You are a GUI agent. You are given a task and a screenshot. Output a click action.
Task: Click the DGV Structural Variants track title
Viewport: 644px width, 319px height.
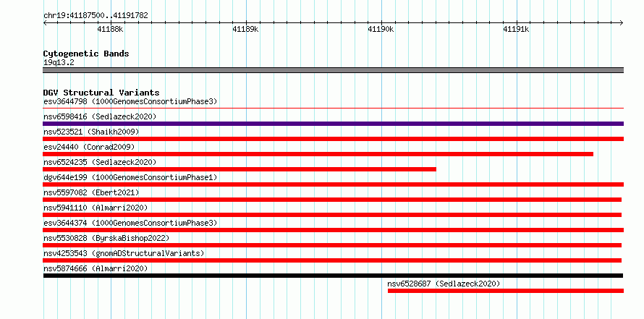[x=101, y=93]
